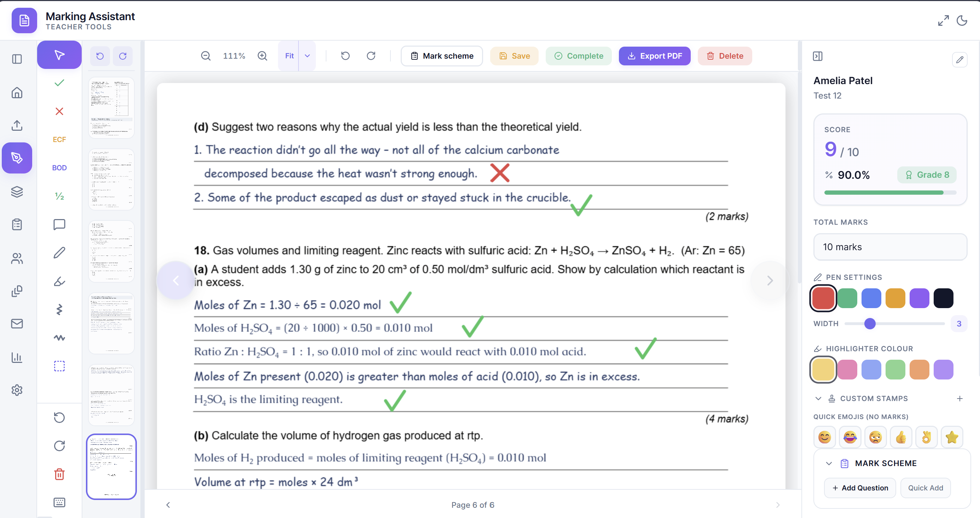Zoom in with the plus magnifier
Viewport: 980px width, 518px height.
262,56
